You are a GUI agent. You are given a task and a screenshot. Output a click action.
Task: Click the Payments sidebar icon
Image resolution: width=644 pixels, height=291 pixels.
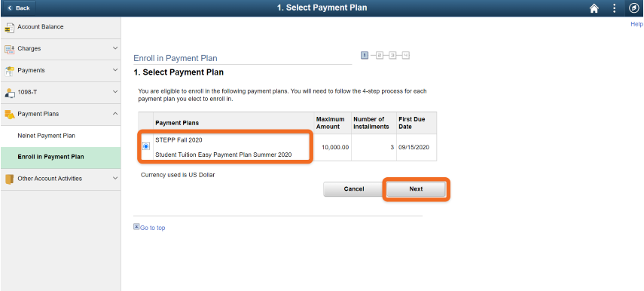point(9,71)
